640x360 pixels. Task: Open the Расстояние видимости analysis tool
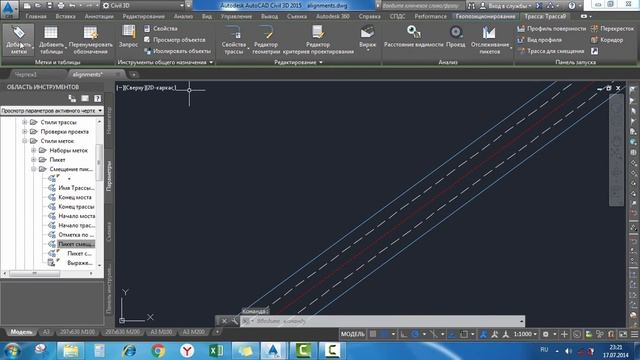click(413, 37)
